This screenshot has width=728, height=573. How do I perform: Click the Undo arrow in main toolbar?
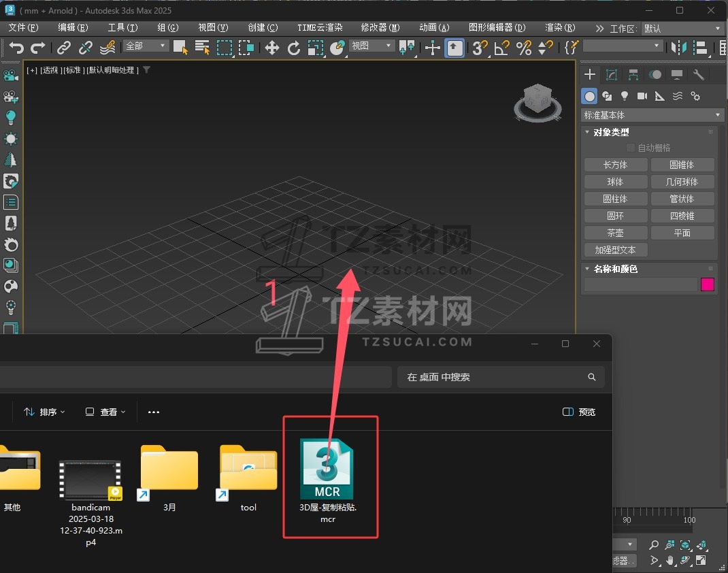(16, 48)
